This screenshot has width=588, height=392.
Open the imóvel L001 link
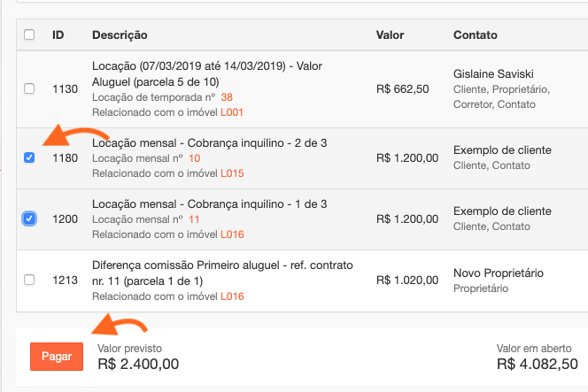pyautogui.click(x=232, y=112)
